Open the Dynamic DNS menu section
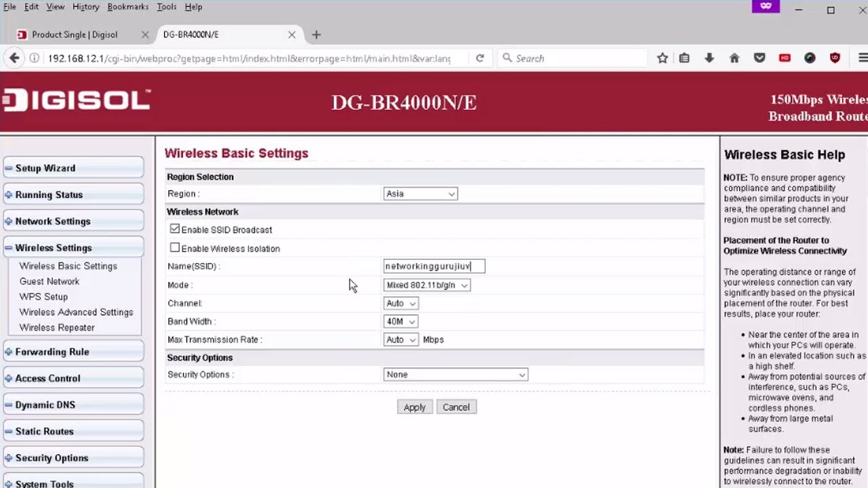The image size is (868, 488). point(73,405)
